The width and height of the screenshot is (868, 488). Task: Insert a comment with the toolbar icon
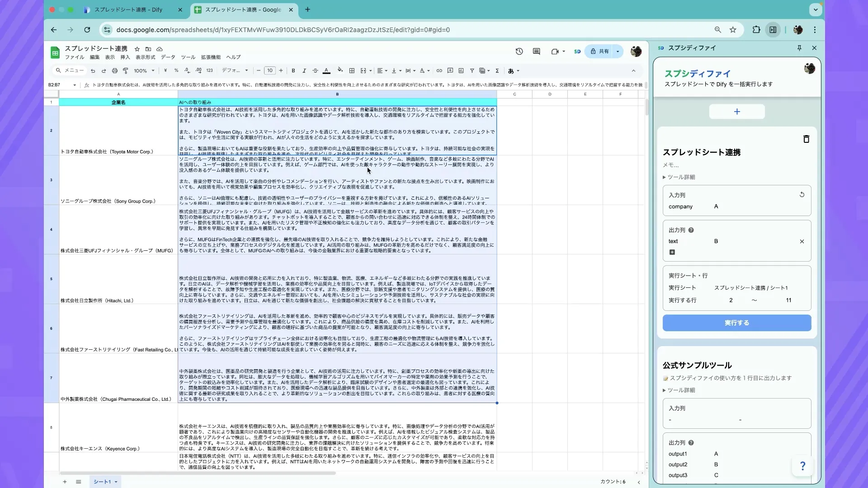coord(450,70)
